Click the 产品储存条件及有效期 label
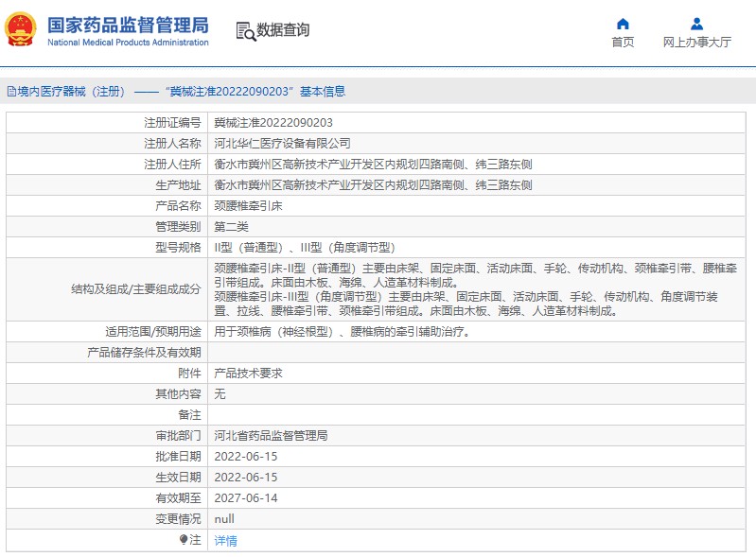 pyautogui.click(x=144, y=352)
